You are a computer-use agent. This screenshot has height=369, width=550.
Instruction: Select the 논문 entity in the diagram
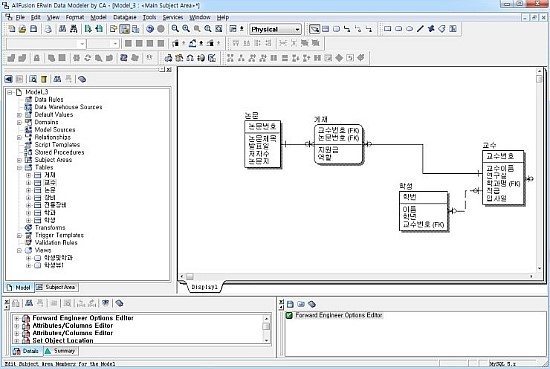(262, 144)
